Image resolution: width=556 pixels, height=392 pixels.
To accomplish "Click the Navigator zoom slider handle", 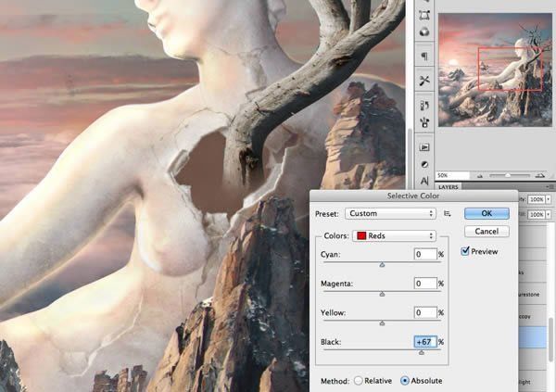I will point(508,175).
